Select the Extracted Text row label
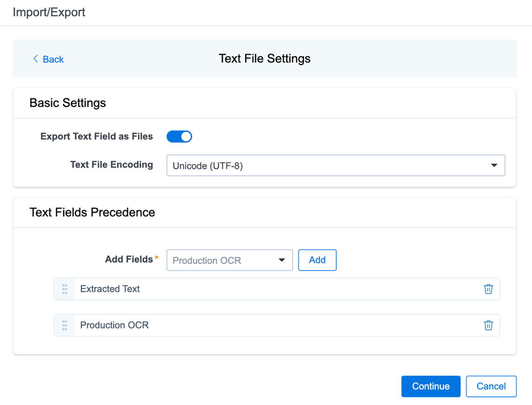This screenshot has height=405, width=532. (x=110, y=289)
